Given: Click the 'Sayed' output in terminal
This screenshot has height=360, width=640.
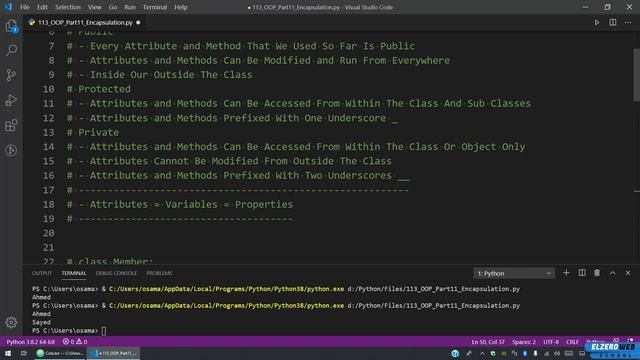Looking at the screenshot, I should [x=41, y=322].
